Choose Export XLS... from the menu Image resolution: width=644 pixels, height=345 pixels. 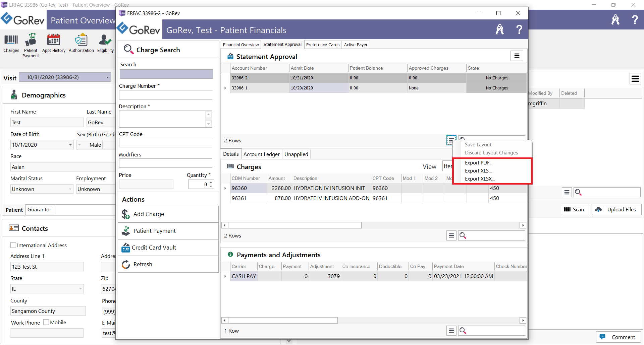click(478, 171)
